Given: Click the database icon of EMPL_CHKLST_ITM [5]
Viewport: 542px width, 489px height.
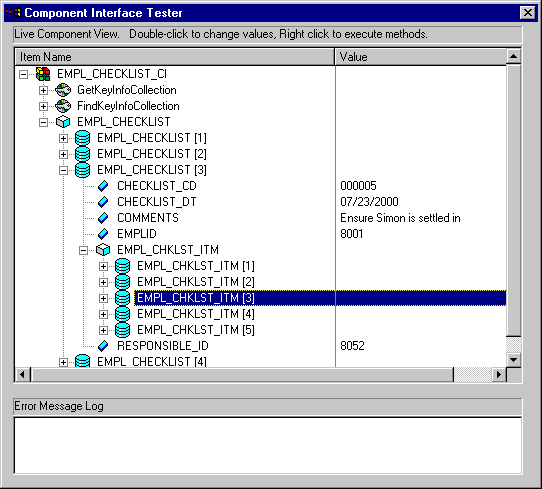Looking at the screenshot, I should tap(123, 330).
